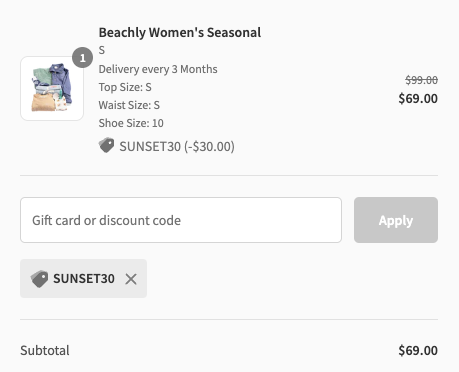Click the Gift card placeholder text
The image size is (459, 372).
pyautogui.click(x=107, y=220)
